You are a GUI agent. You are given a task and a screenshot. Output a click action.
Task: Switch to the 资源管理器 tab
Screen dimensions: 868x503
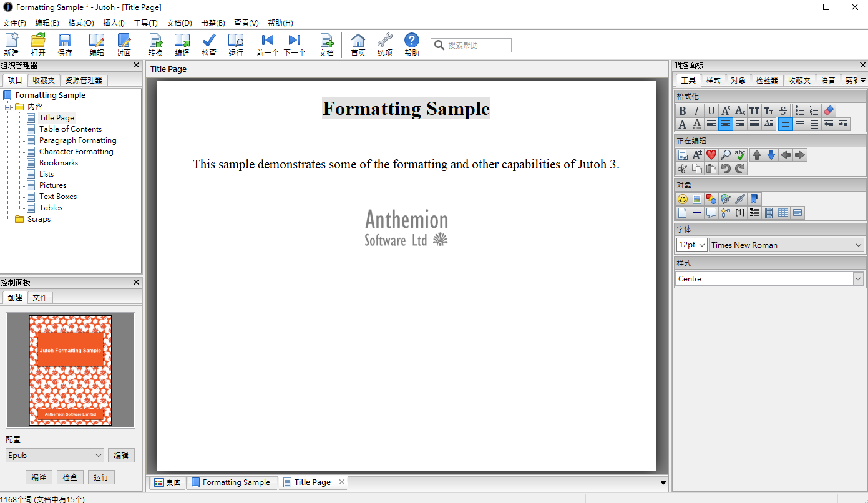click(x=84, y=81)
